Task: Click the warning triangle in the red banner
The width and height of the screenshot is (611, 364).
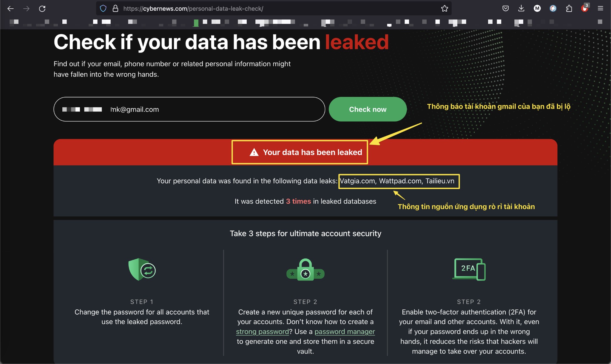Action: (x=254, y=152)
